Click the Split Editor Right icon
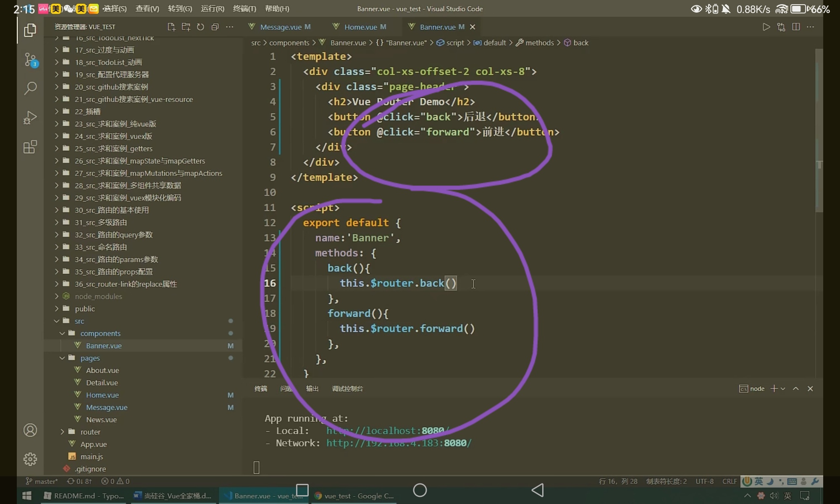 coord(795,27)
